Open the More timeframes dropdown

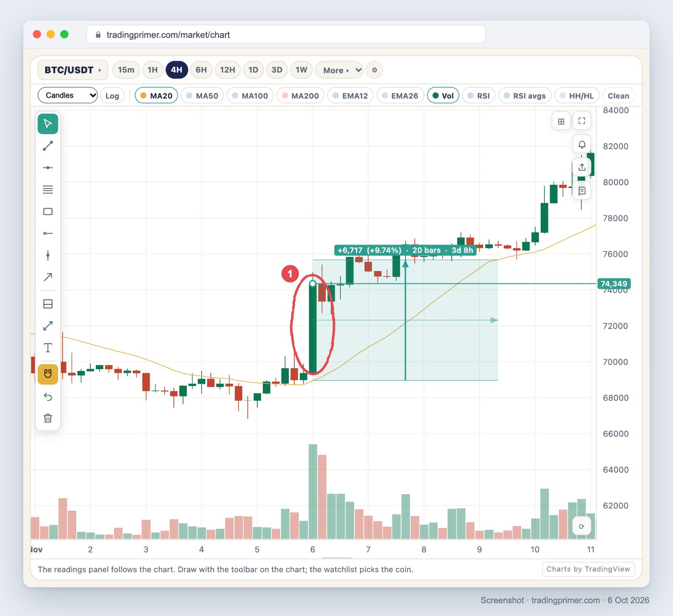[x=339, y=70]
